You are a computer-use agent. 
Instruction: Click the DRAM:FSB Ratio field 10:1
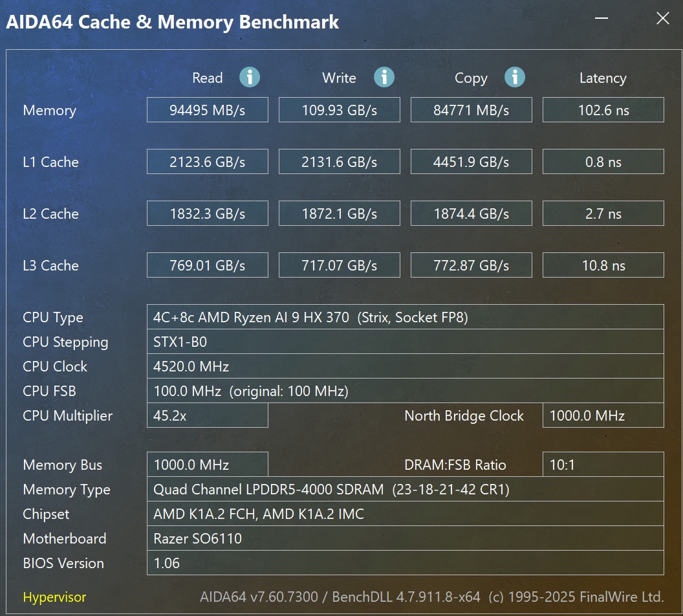[603, 465]
